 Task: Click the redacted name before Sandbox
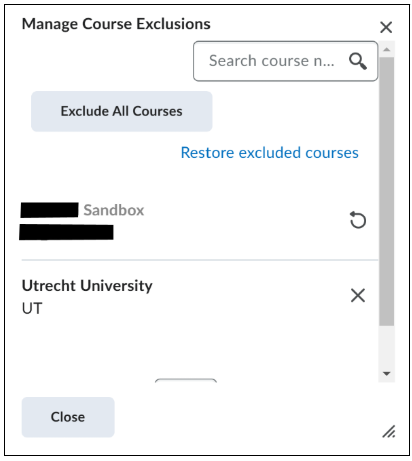(49, 210)
